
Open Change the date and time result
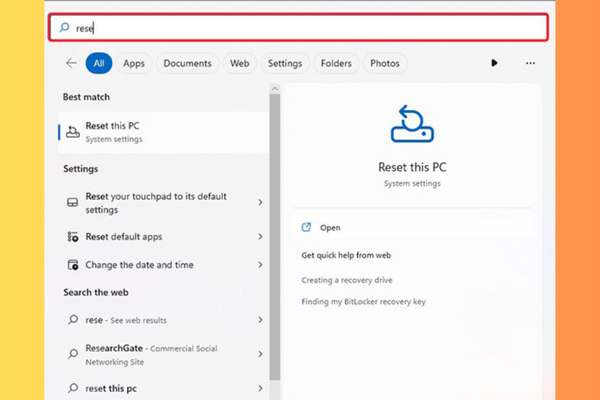point(163,265)
